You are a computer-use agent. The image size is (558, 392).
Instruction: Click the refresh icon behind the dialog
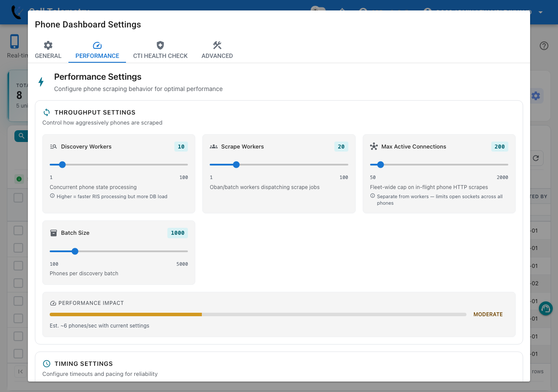tap(536, 158)
